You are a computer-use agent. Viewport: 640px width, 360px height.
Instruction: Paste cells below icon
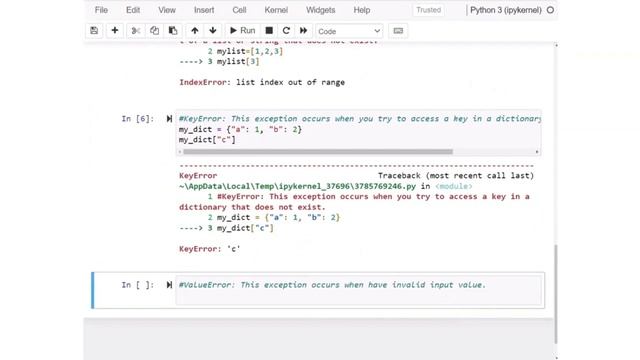[173, 31]
